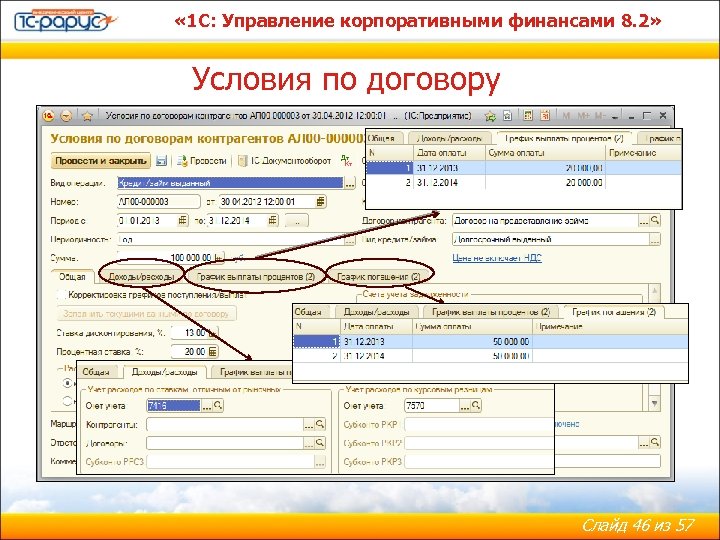Image resolution: width=720 pixels, height=540 pixels.
Task: Focus the Сумма field 100 000,00
Action: click(165, 258)
